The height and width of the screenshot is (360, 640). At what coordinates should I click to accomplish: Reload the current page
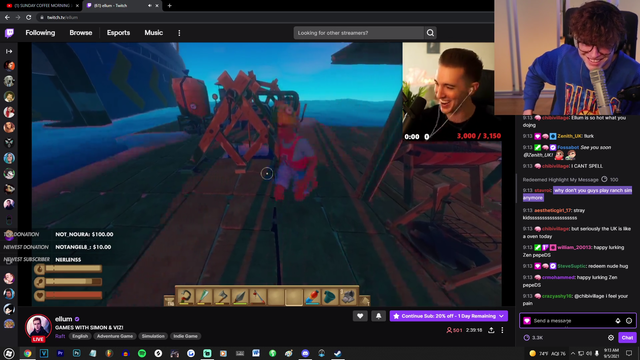(29, 17)
